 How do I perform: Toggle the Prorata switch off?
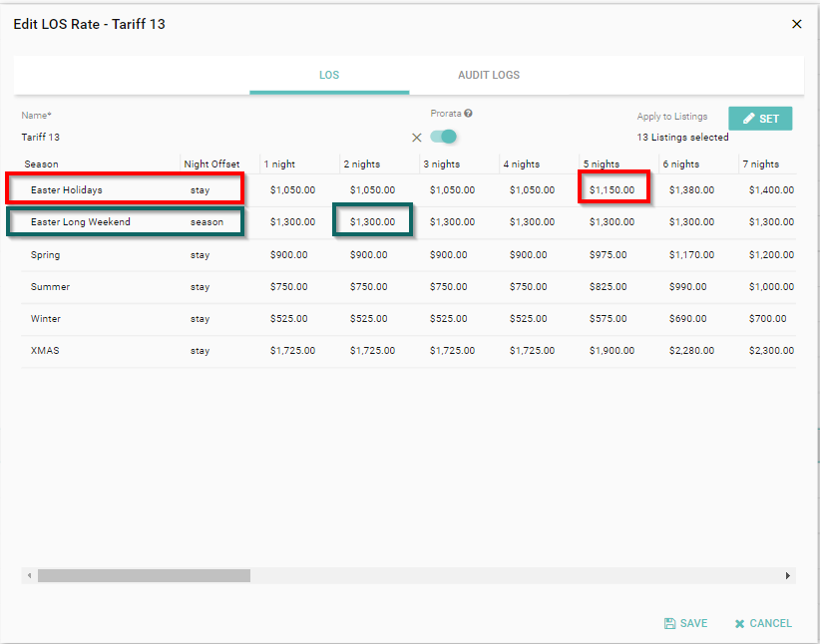coord(444,137)
